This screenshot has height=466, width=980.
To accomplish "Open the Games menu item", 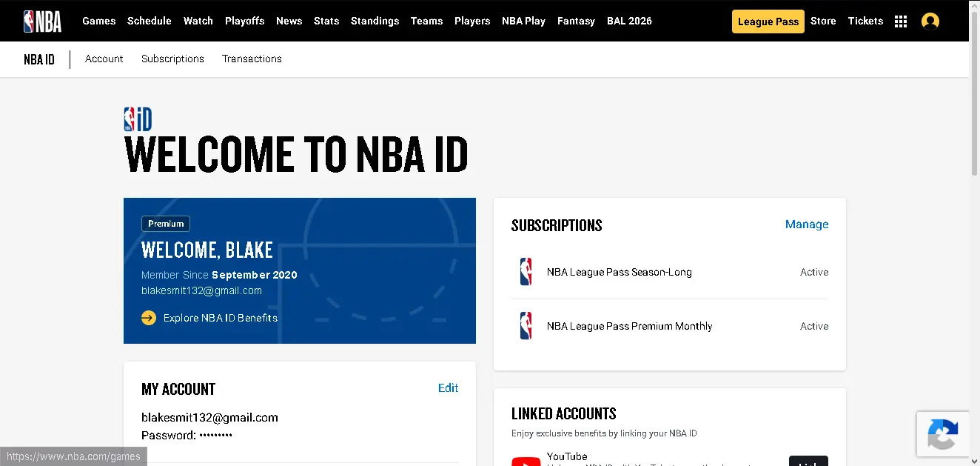I will [x=99, y=21].
